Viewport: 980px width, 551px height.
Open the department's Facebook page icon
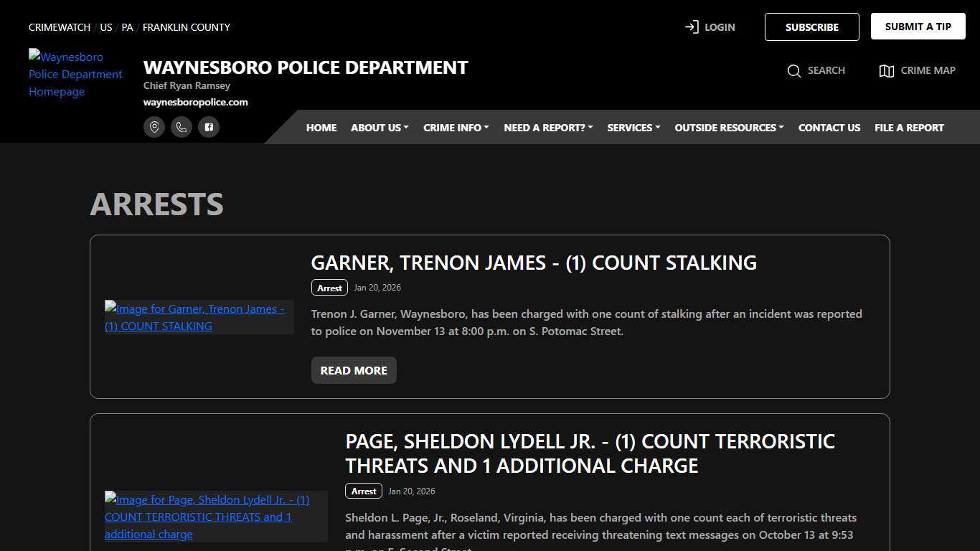point(209,127)
